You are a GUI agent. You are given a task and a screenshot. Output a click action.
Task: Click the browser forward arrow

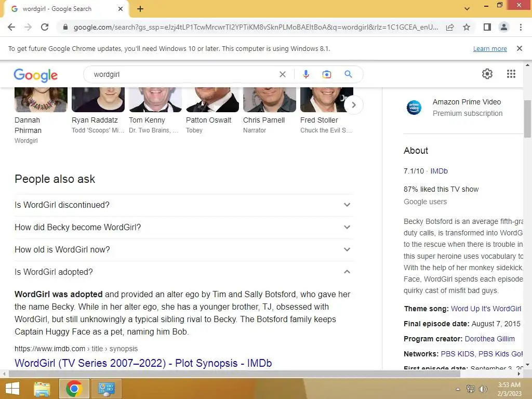tap(28, 27)
